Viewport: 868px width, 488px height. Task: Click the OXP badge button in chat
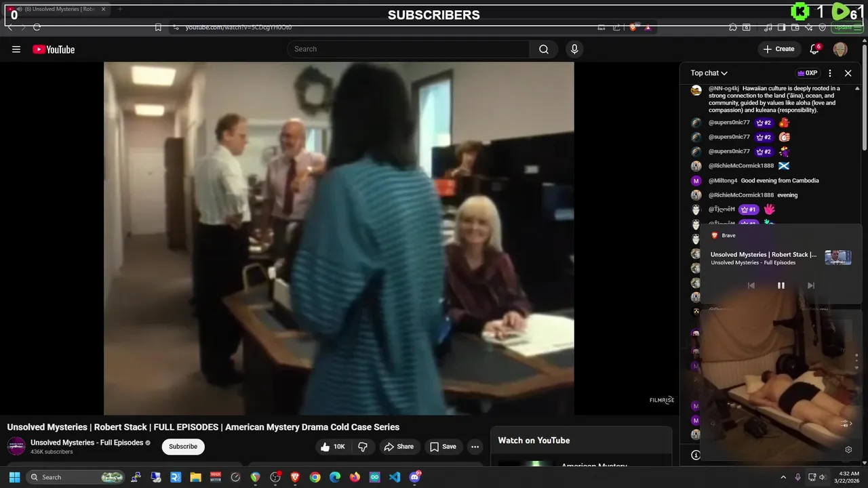pyautogui.click(x=807, y=73)
